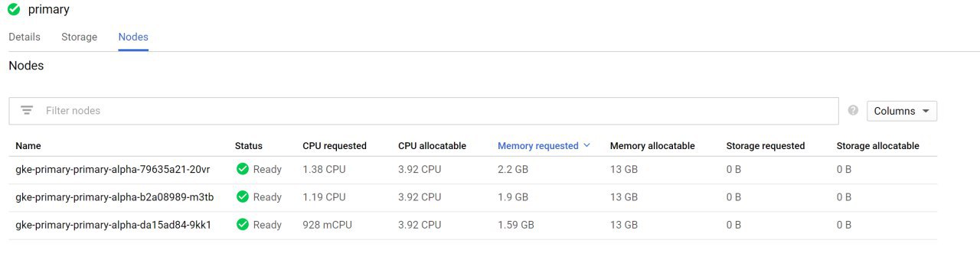Switch to the Storage tab

point(80,37)
